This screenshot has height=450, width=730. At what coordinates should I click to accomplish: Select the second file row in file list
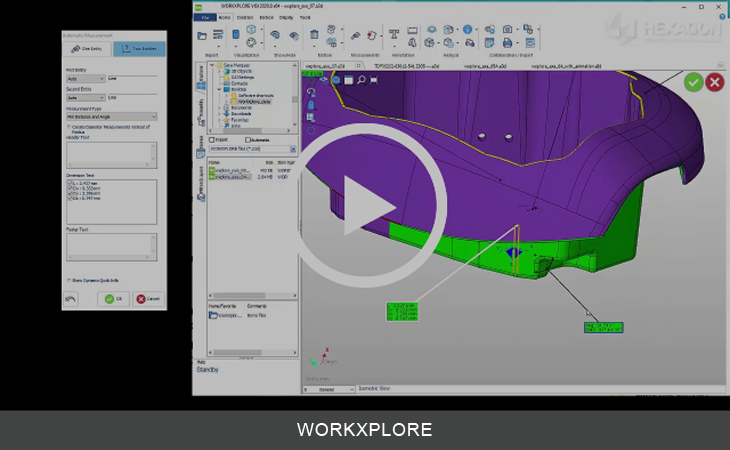pos(250,177)
